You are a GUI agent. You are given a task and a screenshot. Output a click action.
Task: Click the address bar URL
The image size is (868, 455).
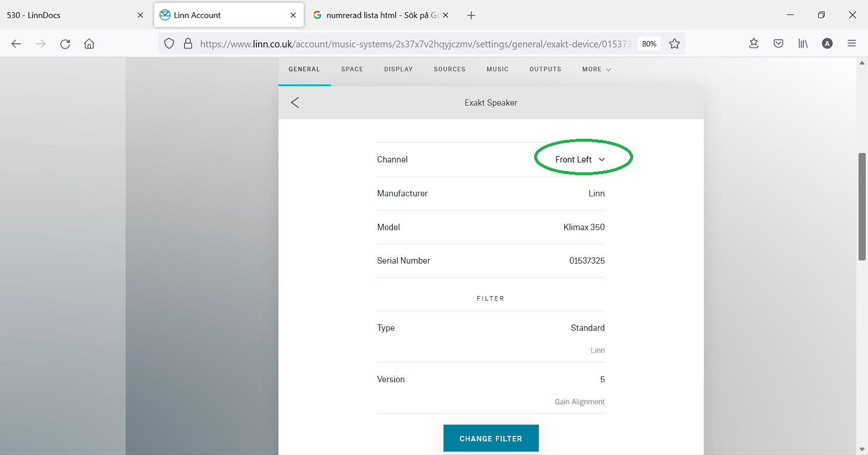click(415, 43)
